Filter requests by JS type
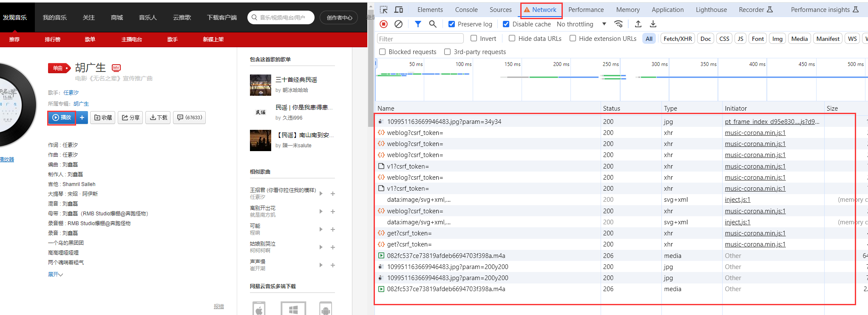 740,38
